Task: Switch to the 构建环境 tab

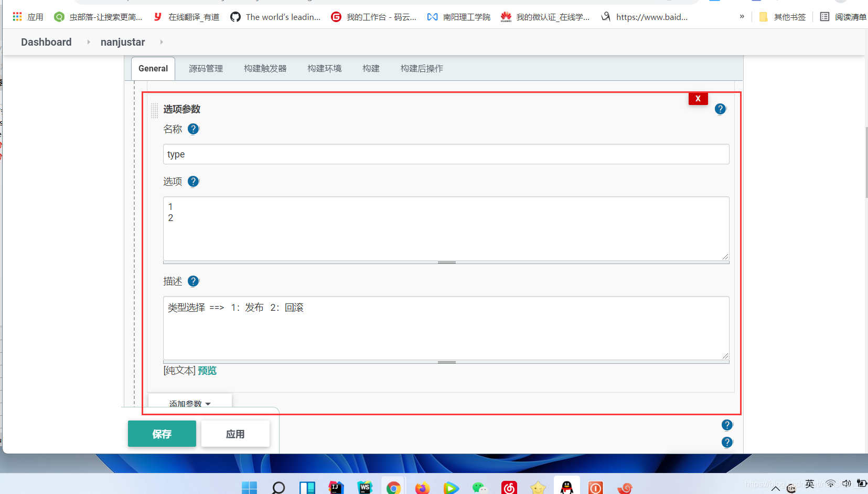Action: tap(324, 69)
